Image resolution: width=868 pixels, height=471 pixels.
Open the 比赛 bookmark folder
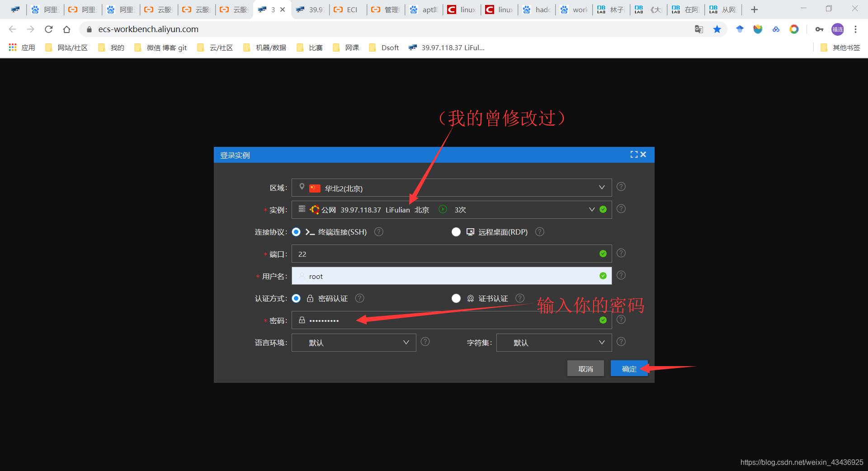coord(310,47)
